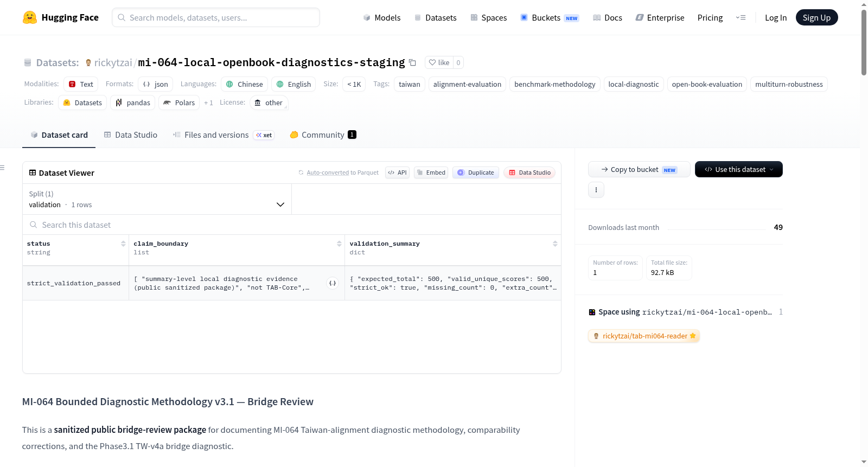Open Data Studio from viewer header
The width and height of the screenshot is (868, 467).
point(529,172)
